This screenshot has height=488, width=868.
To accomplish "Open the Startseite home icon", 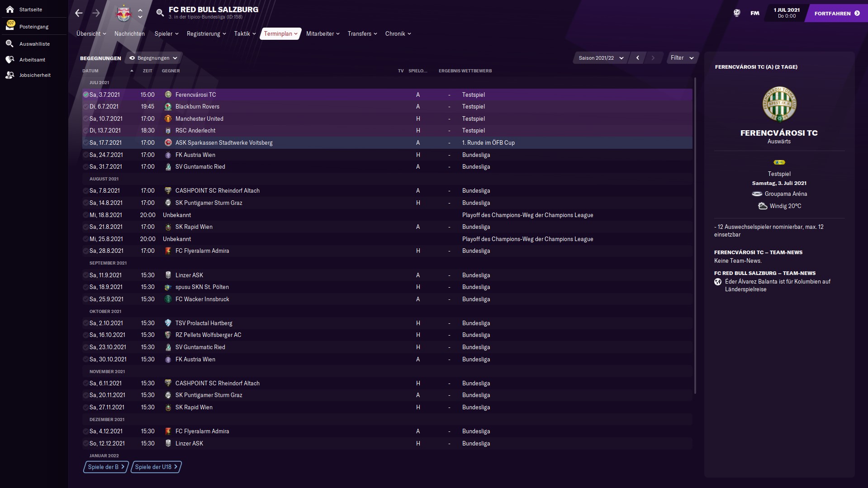I will click(x=10, y=9).
